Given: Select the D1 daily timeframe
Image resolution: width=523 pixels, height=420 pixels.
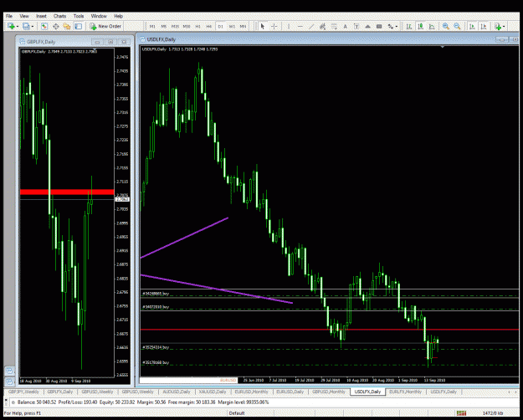Looking at the screenshot, I should point(220,26).
